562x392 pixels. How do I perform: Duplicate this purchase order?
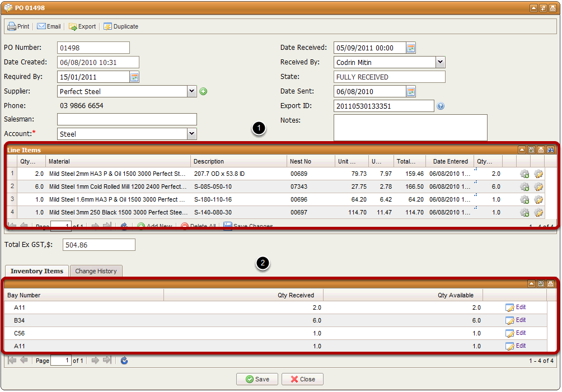[x=120, y=26]
